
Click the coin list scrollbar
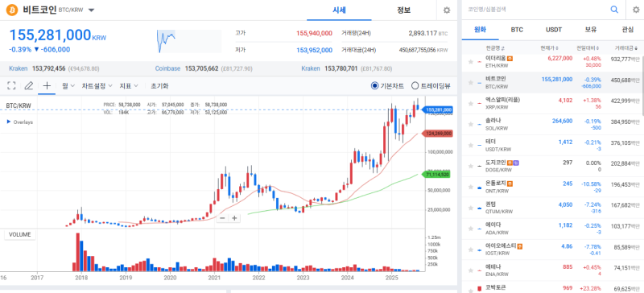pos(642,86)
